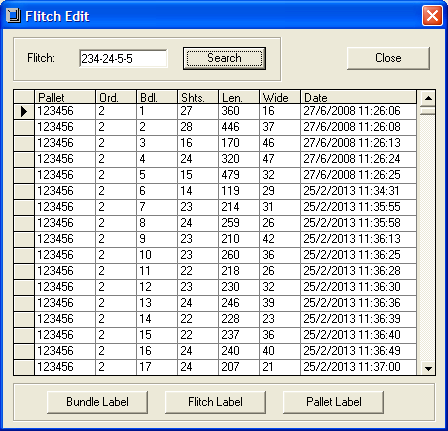The width and height of the screenshot is (448, 431).
Task: Close the Flitch Edit window via X
Action: (x=432, y=16)
